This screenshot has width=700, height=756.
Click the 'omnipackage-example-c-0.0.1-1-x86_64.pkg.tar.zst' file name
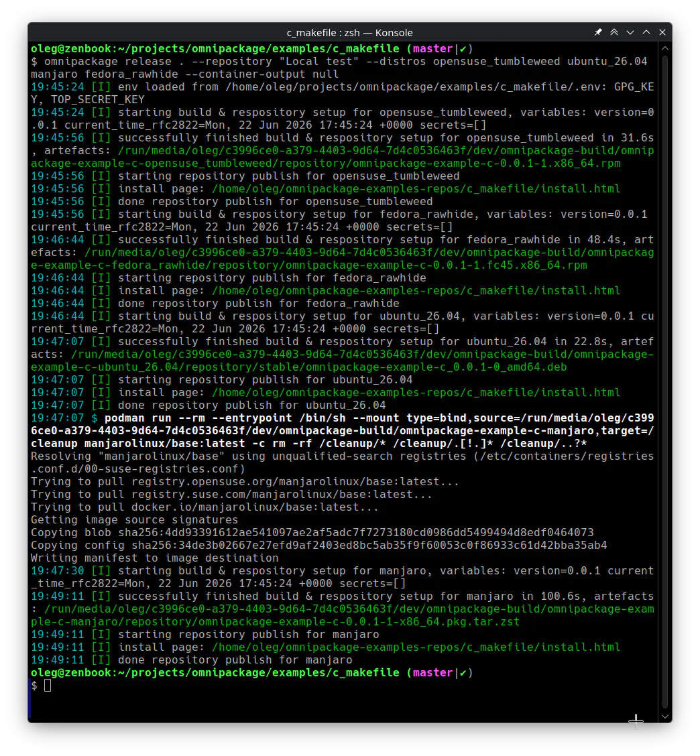[x=359, y=621]
